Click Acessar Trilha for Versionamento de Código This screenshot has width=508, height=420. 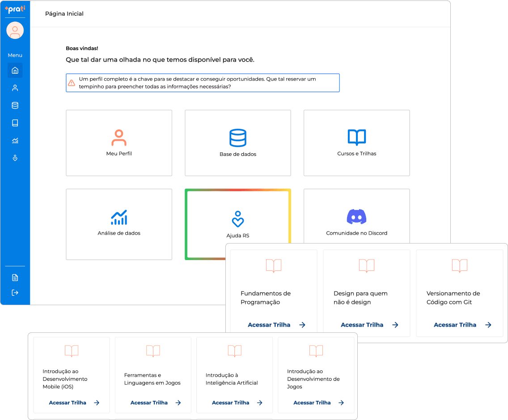(x=455, y=325)
